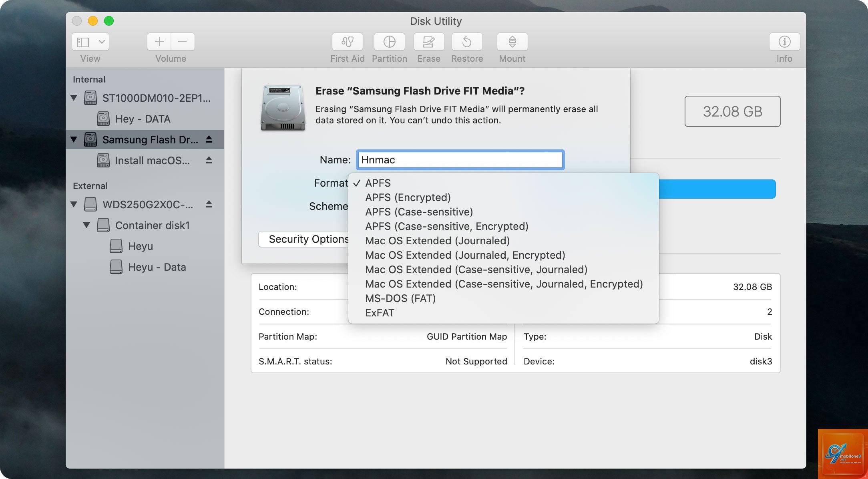The width and height of the screenshot is (868, 479).
Task: Choose Mac OS Extended (Case-sensitive, Journaled)
Action: pyautogui.click(x=504, y=270)
